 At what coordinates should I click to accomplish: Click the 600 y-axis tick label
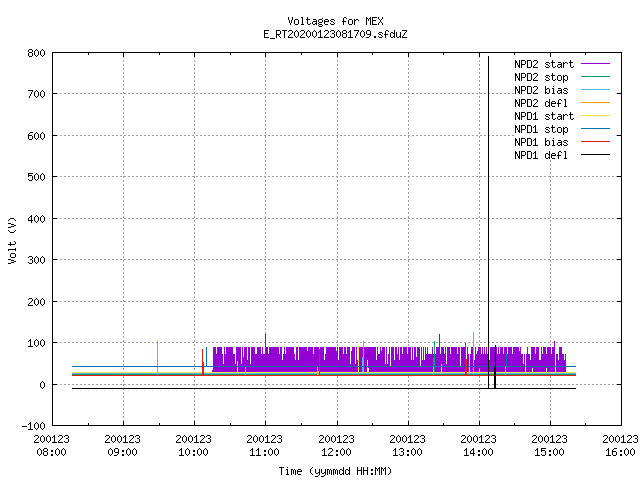point(36,136)
